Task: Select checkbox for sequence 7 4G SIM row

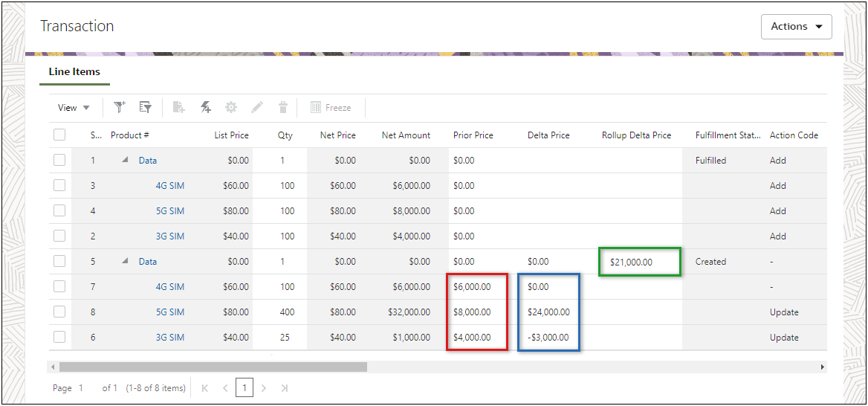Action: pos(59,286)
